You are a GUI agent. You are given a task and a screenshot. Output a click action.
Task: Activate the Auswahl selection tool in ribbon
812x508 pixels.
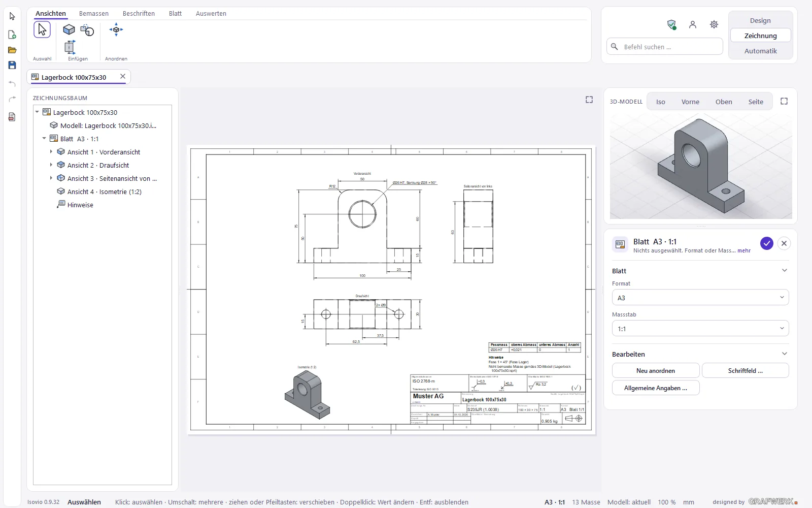(42, 30)
